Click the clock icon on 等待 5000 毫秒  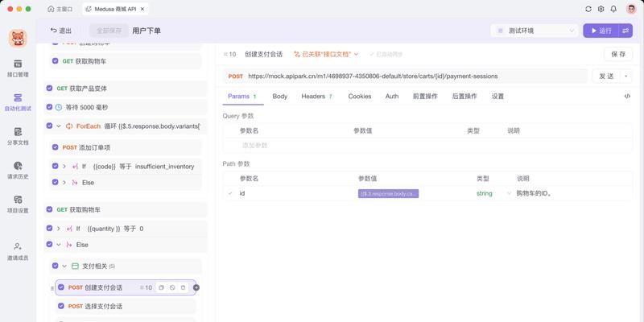(59, 107)
